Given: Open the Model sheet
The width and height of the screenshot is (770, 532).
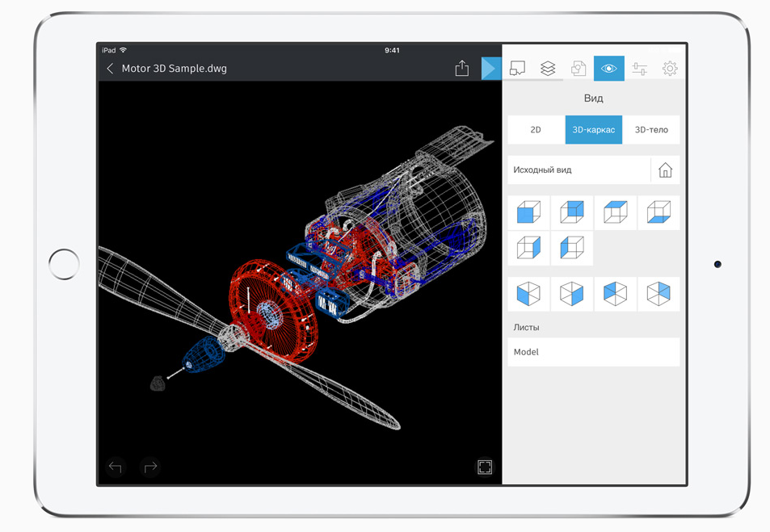Looking at the screenshot, I should (x=594, y=352).
